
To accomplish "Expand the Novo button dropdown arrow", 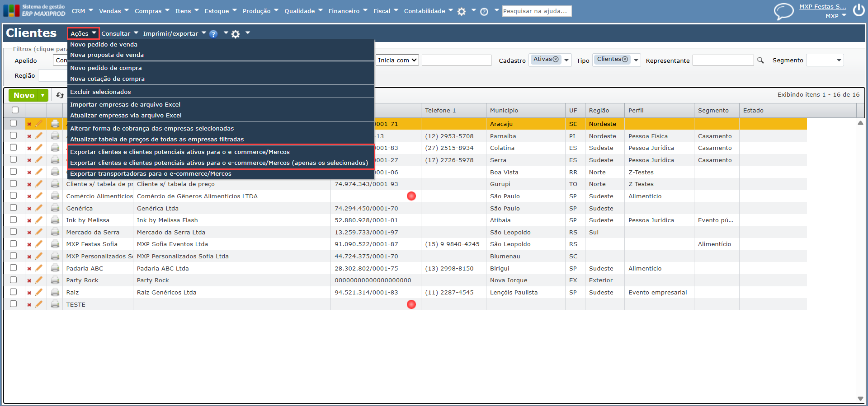I will coord(42,95).
